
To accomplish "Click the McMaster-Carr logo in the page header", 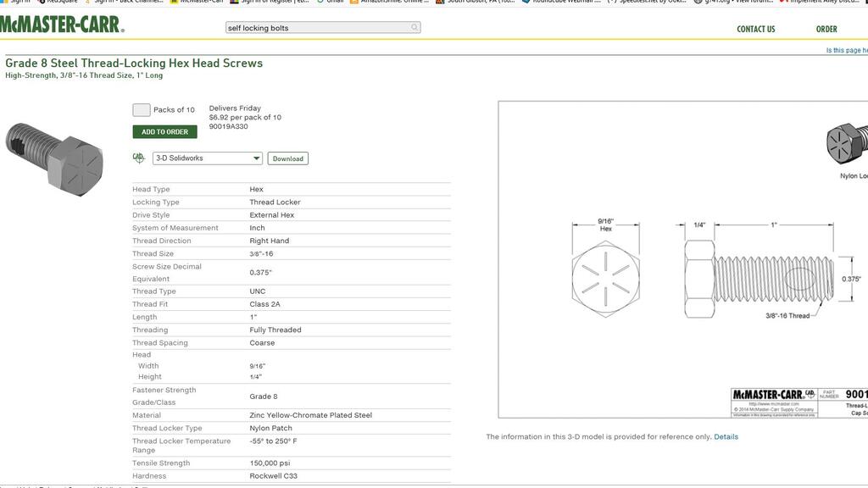I will point(62,25).
